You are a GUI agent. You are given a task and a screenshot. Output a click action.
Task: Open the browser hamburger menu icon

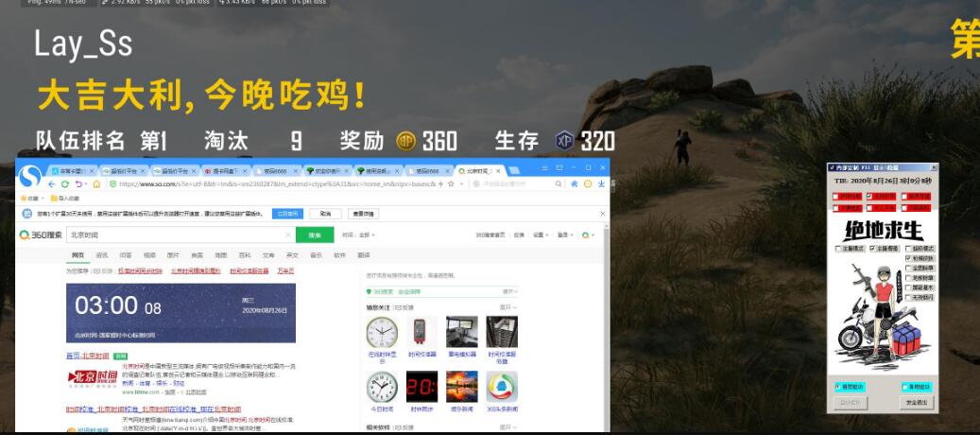click(x=545, y=168)
